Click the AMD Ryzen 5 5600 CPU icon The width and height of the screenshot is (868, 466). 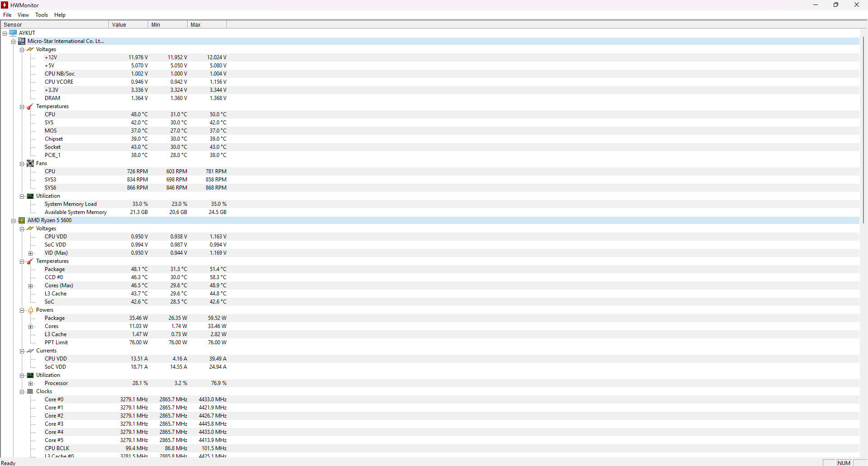tap(22, 220)
